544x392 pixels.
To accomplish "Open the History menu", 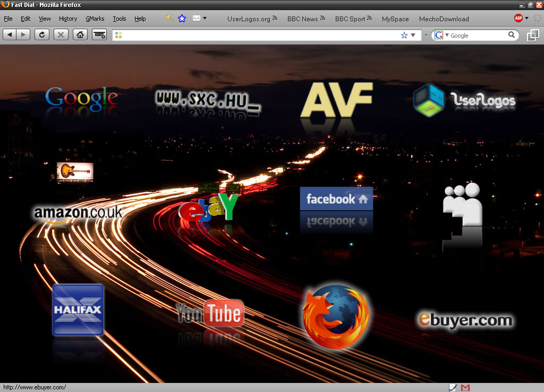I will pyautogui.click(x=68, y=19).
